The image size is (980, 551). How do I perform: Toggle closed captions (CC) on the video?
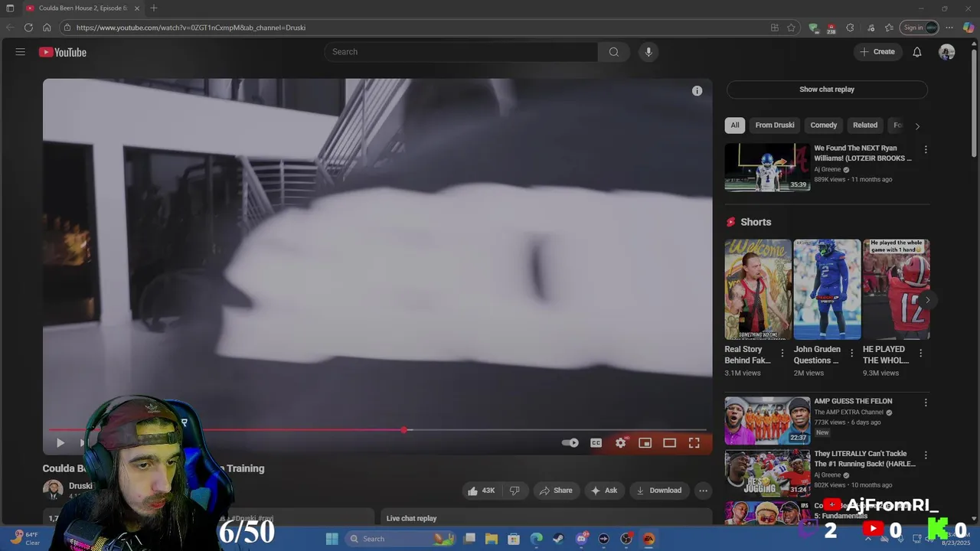[596, 443]
